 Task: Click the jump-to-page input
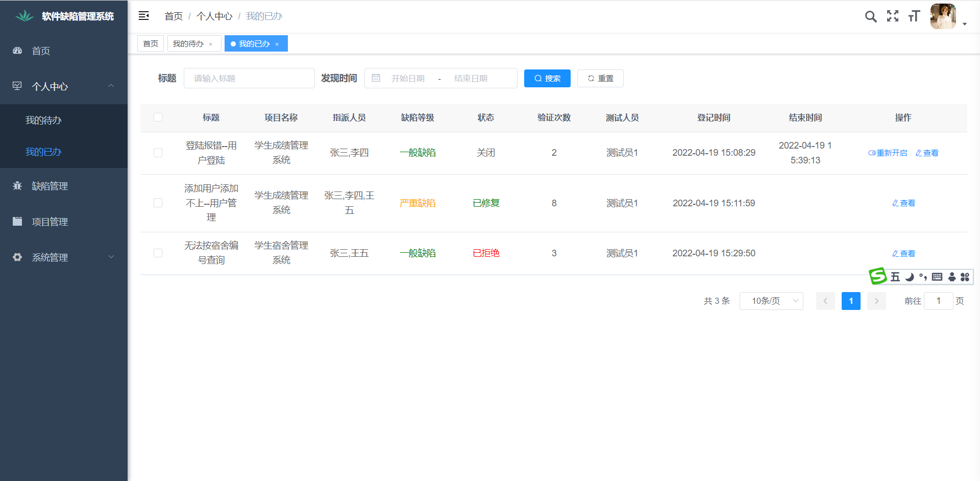coord(938,301)
